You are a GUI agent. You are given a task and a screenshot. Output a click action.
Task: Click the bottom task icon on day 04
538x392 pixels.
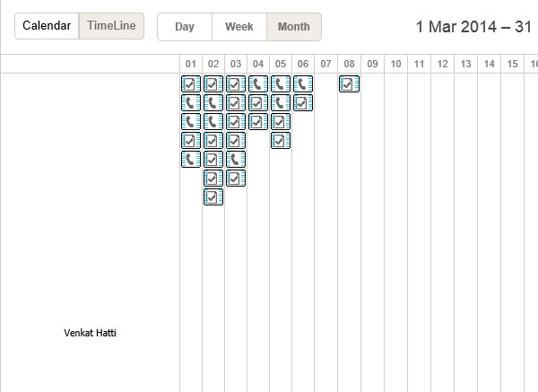[x=258, y=122]
